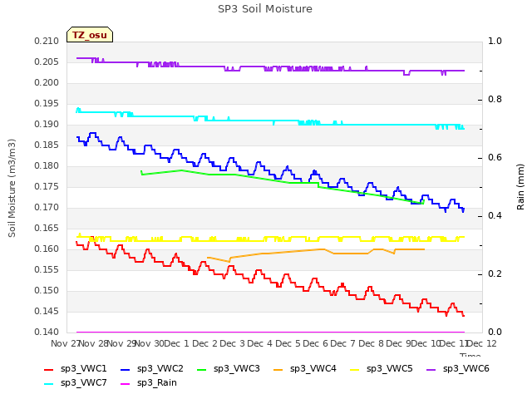Click the 0.155 left axis tick label

(x=47, y=269)
